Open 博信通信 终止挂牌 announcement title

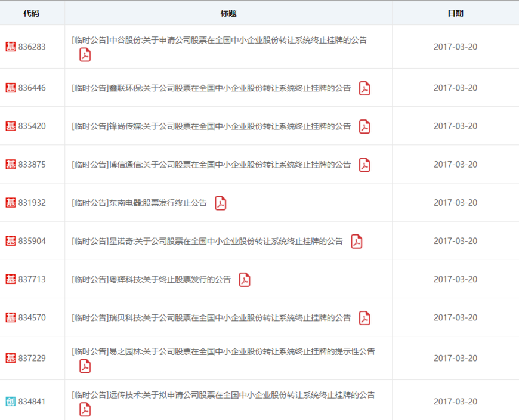coord(211,165)
